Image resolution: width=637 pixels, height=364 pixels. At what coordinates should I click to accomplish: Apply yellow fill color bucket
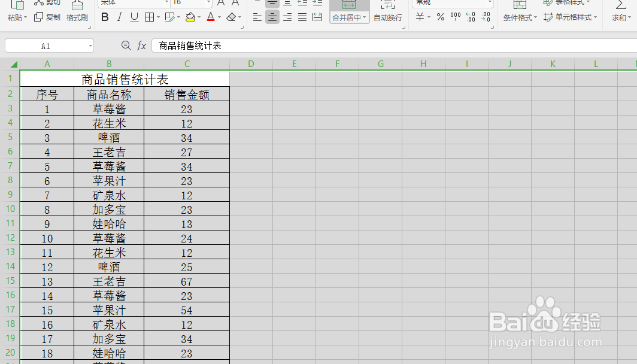pos(190,17)
